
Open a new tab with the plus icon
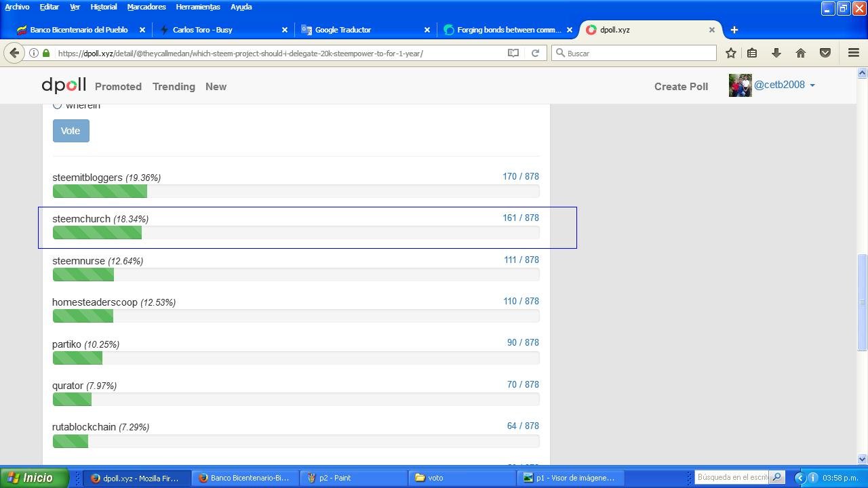[x=734, y=30]
